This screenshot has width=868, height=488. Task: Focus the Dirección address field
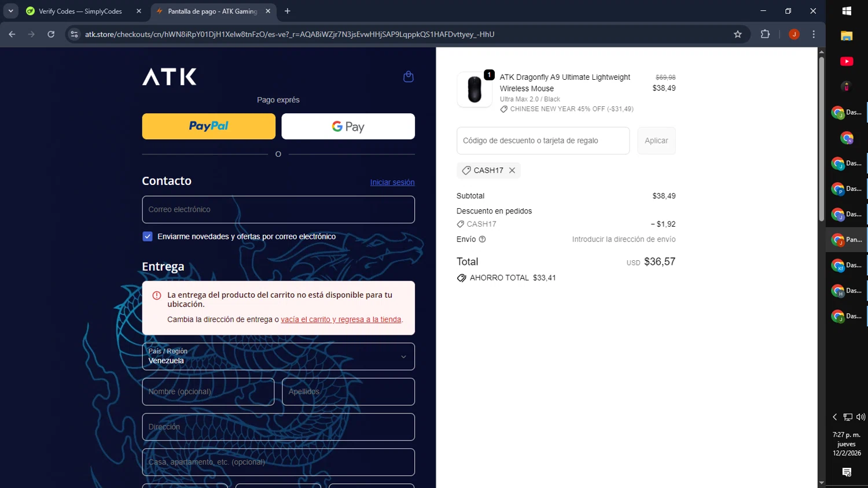click(x=278, y=427)
